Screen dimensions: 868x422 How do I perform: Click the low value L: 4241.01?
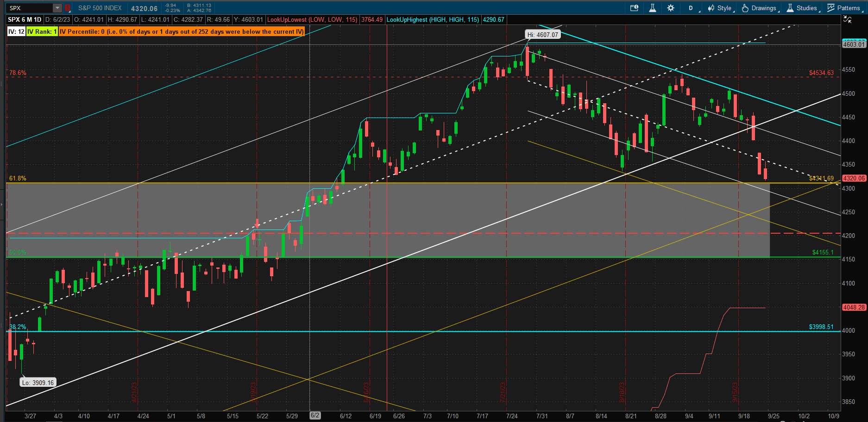156,19
